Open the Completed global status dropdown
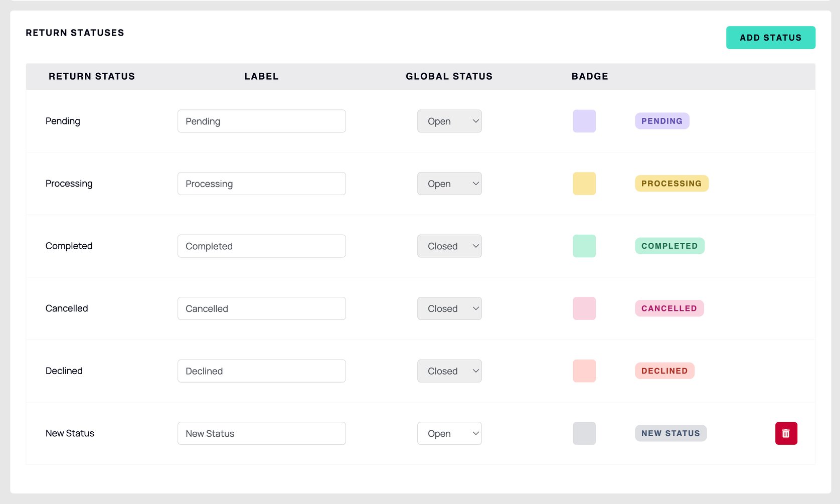The image size is (840, 504). [x=449, y=246]
